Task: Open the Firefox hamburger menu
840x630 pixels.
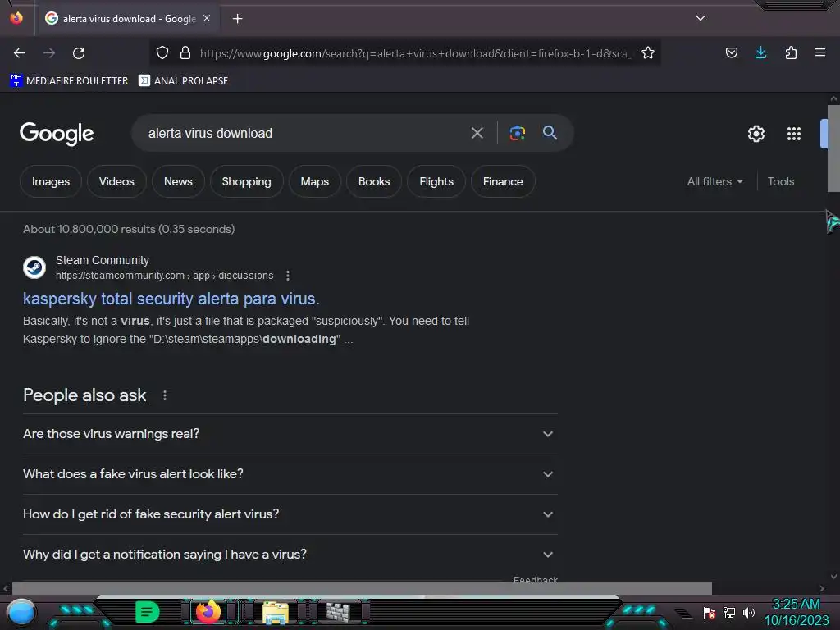Action: click(819, 52)
